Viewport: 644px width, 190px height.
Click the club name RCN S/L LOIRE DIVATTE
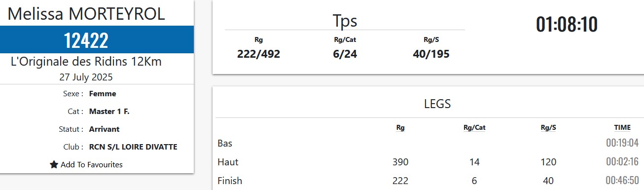pyautogui.click(x=133, y=147)
